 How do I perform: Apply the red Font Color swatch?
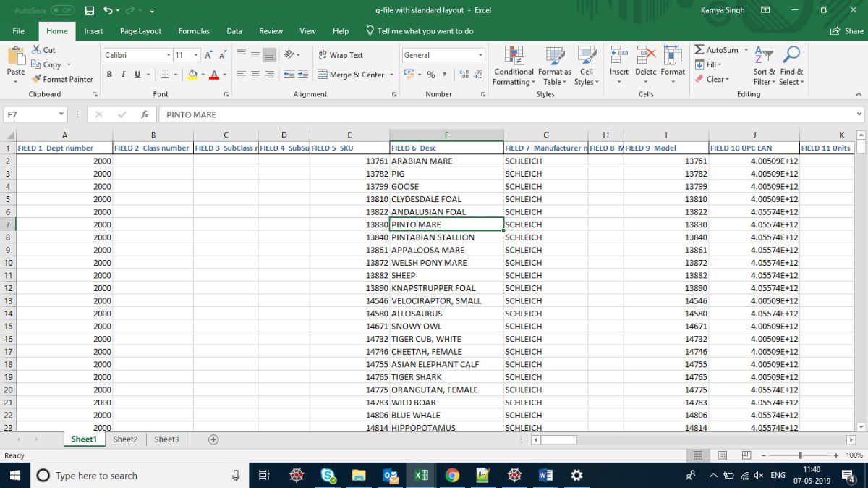214,75
